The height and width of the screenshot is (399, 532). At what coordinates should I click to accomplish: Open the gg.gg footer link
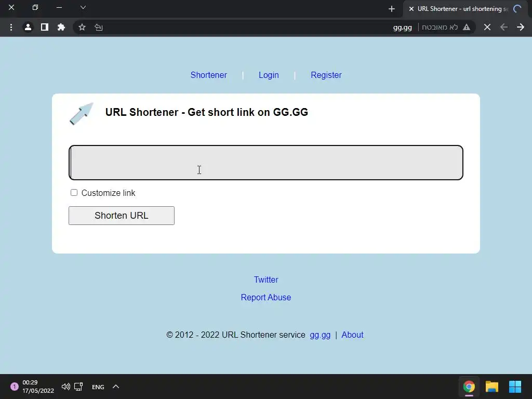[320, 335]
